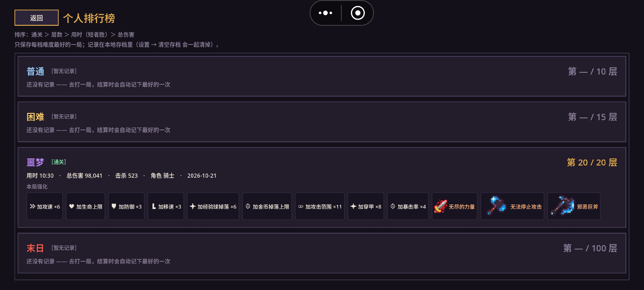Click the 返回 back button
644x290 pixels.
click(37, 18)
